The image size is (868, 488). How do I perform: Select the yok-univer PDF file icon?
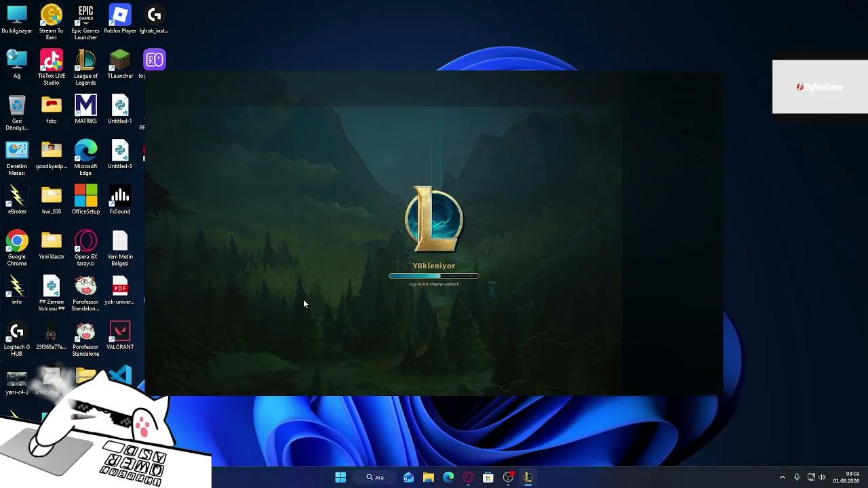tap(120, 290)
